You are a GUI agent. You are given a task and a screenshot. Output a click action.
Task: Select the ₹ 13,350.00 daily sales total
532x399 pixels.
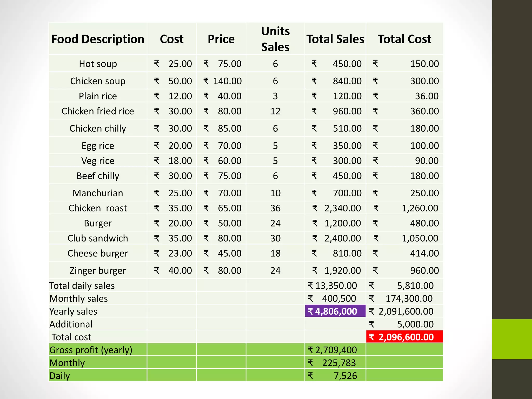tap(332, 286)
